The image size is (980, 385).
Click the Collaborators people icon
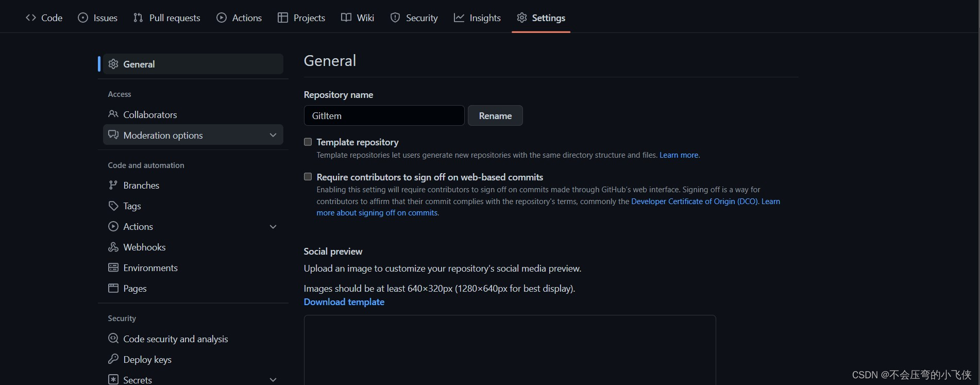[x=113, y=114]
